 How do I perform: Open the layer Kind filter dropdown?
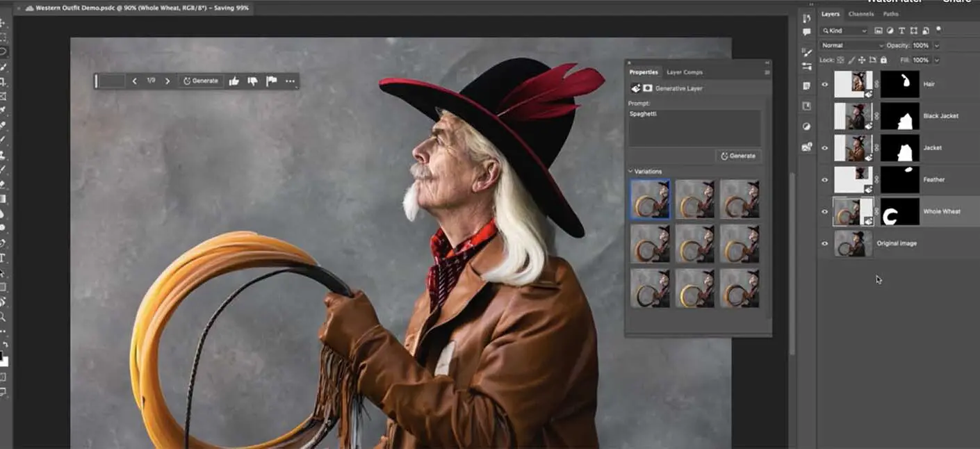coord(844,31)
